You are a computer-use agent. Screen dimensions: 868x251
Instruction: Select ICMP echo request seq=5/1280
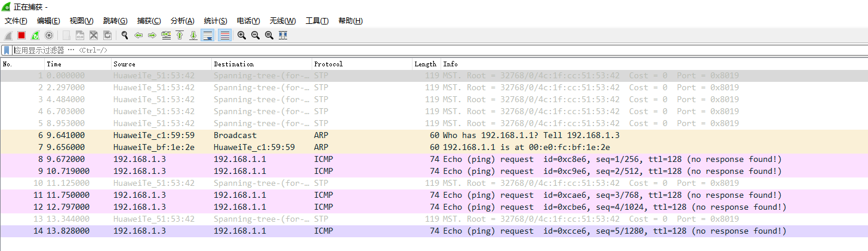coord(434,231)
